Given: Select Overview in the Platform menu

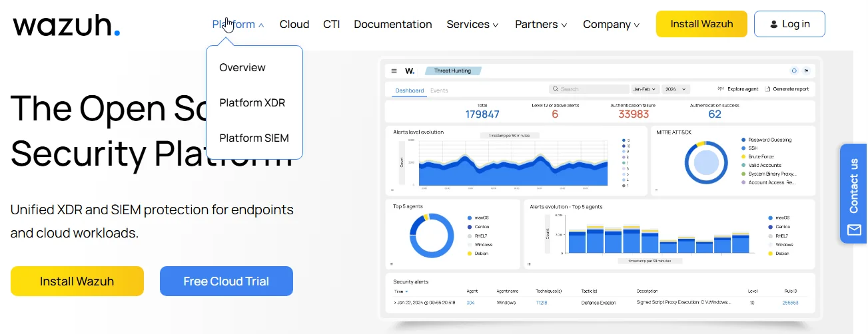Looking at the screenshot, I should pyautogui.click(x=242, y=67).
